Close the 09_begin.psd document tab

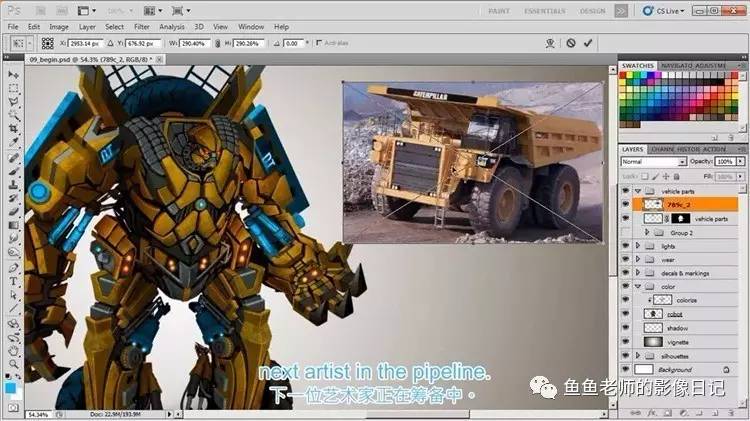(160, 59)
